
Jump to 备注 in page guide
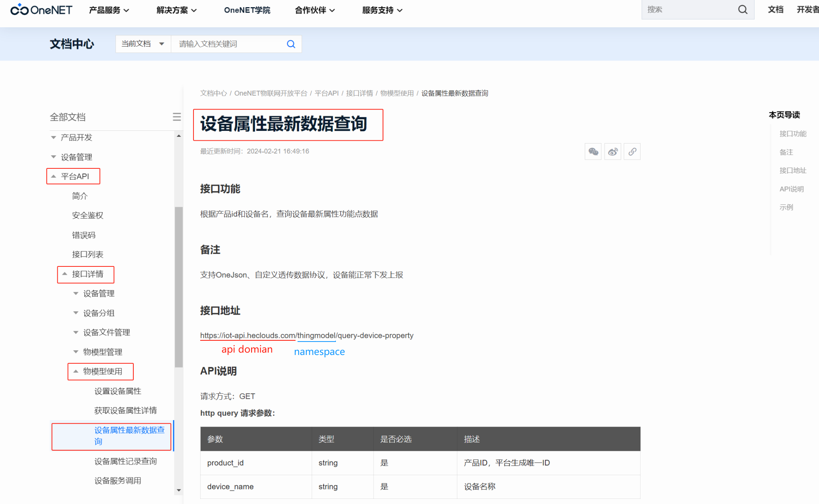786,152
